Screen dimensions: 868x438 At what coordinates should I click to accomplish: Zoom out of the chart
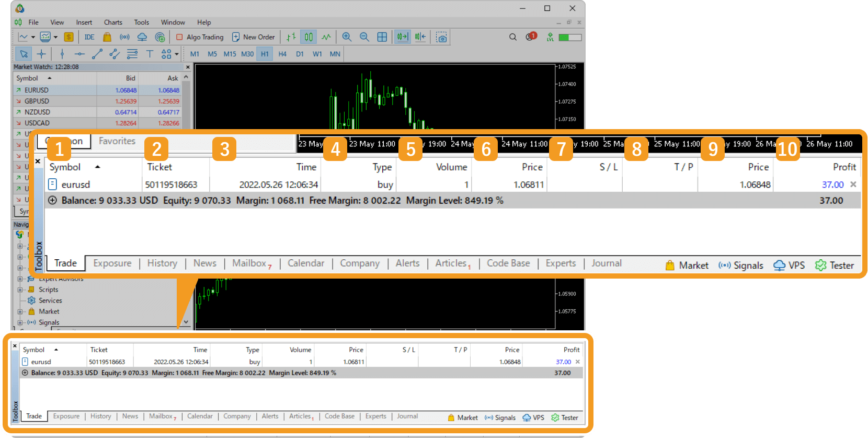364,37
